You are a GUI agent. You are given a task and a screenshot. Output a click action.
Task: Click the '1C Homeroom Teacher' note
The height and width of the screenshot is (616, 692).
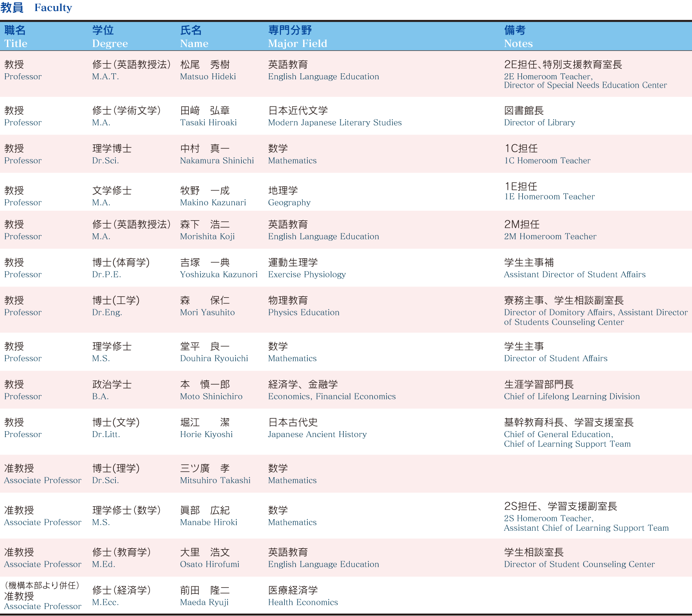[548, 160]
